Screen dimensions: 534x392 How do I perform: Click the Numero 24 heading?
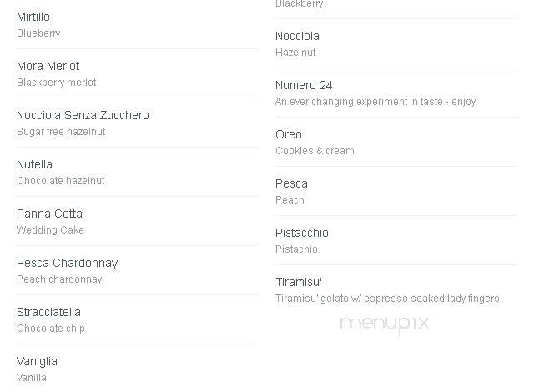tap(304, 85)
